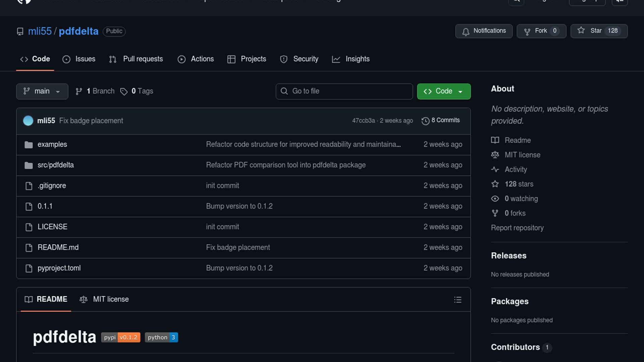
Task: Open the Pull requests tab
Action: tap(136, 59)
